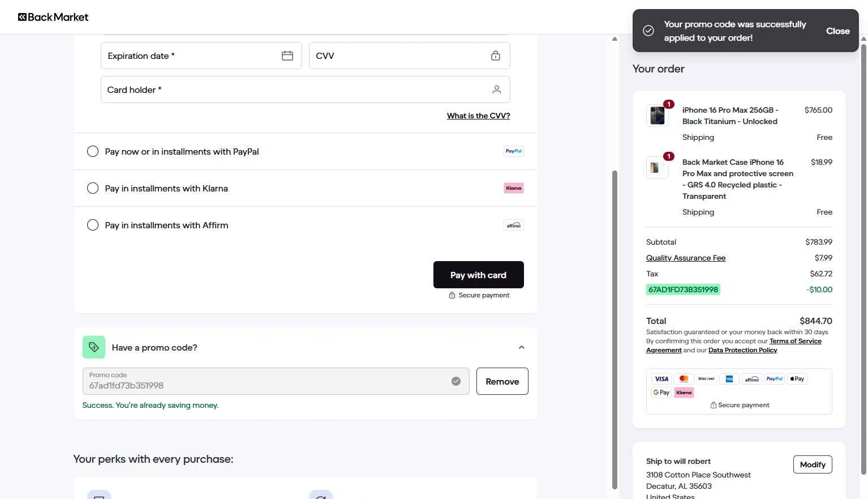
Task: Click the Mastercard logo in order summary
Action: [684, 379]
